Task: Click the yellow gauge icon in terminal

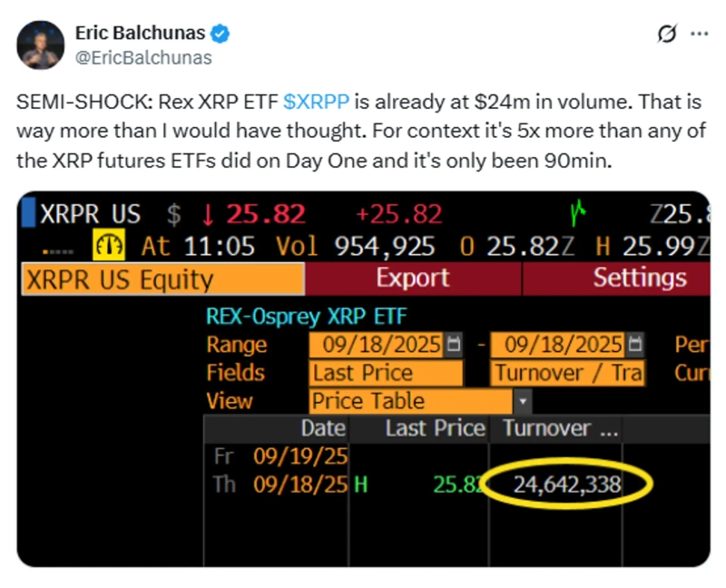Action: click(110, 246)
